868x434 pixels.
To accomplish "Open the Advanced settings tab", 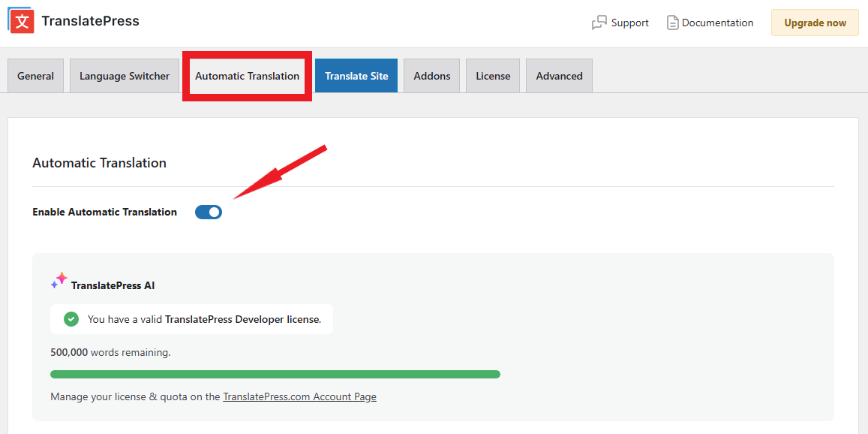I will 558,75.
